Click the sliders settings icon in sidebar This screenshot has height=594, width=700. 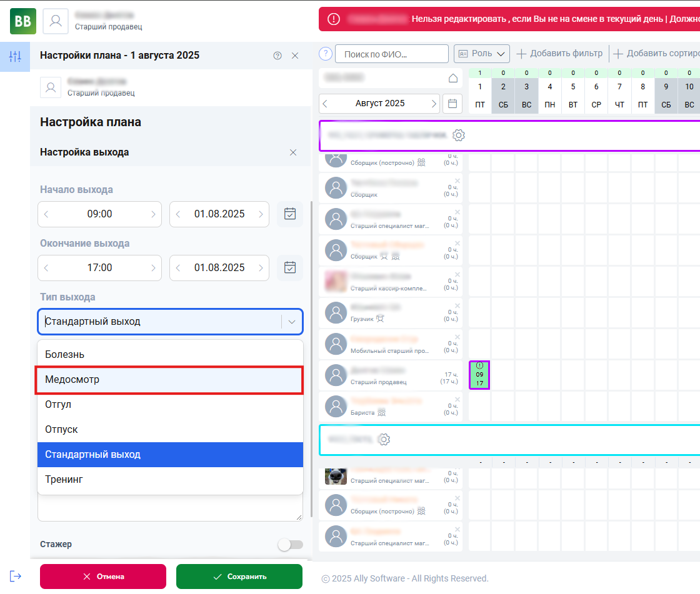click(x=15, y=57)
